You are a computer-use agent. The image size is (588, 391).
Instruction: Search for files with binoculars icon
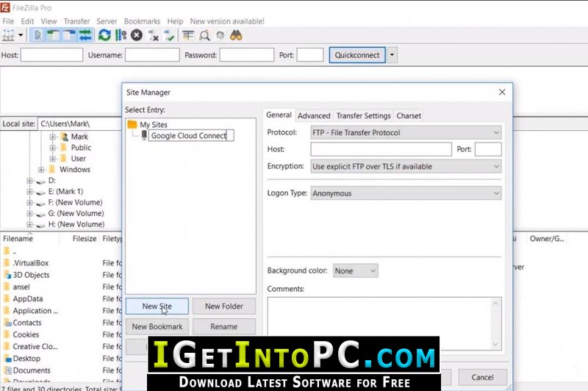(x=236, y=35)
